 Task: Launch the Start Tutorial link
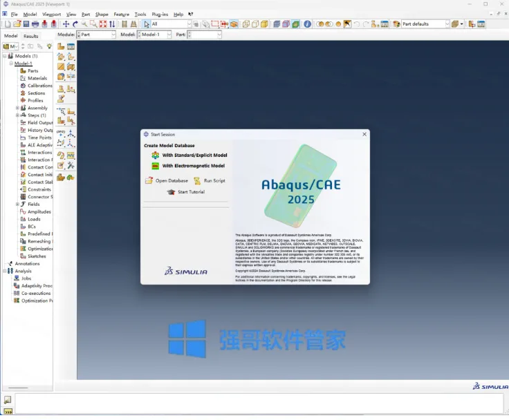point(185,192)
